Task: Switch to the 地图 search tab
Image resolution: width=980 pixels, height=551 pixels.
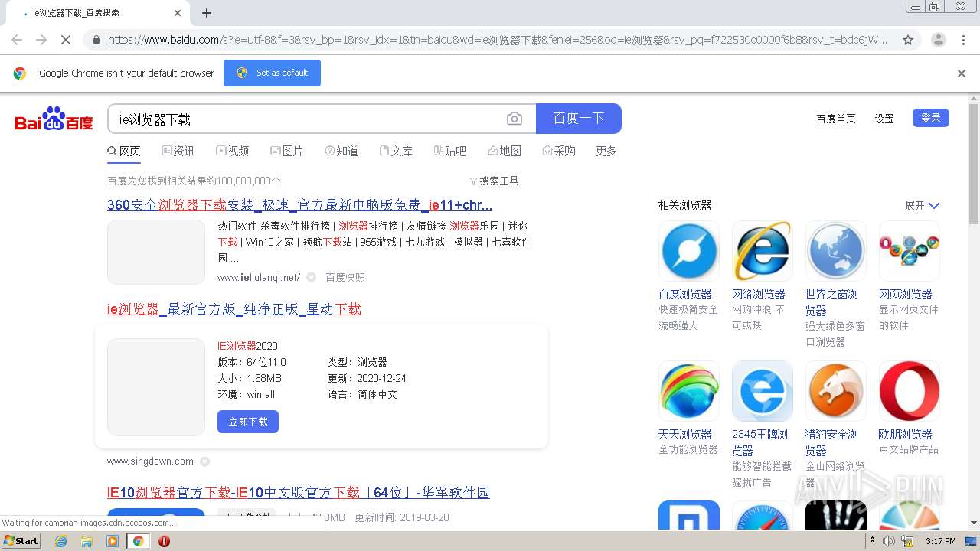Action: coord(505,151)
